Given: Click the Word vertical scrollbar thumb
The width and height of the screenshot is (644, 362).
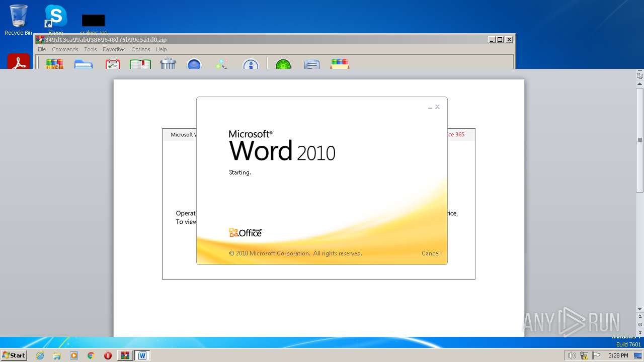Looking at the screenshot, I should point(640,140).
